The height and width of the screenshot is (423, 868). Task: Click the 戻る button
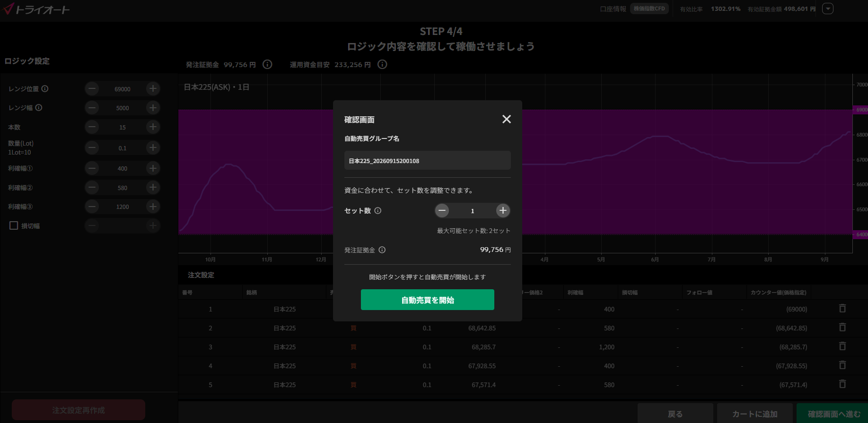tap(675, 414)
